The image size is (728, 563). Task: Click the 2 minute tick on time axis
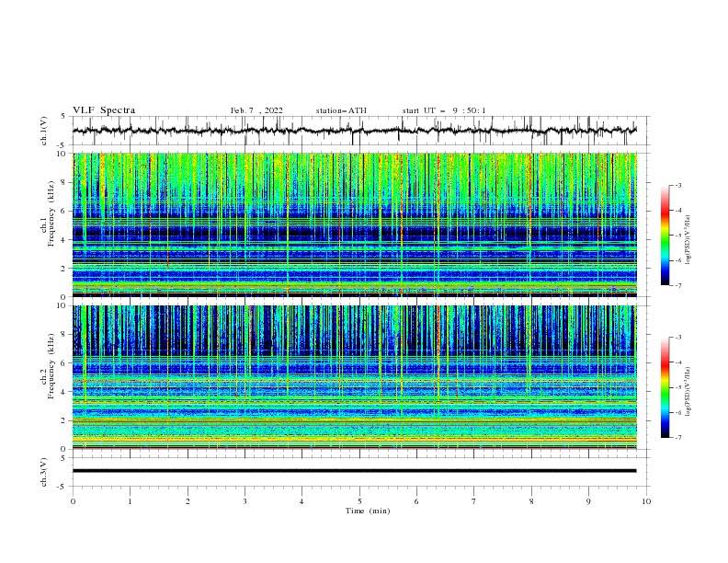click(188, 501)
